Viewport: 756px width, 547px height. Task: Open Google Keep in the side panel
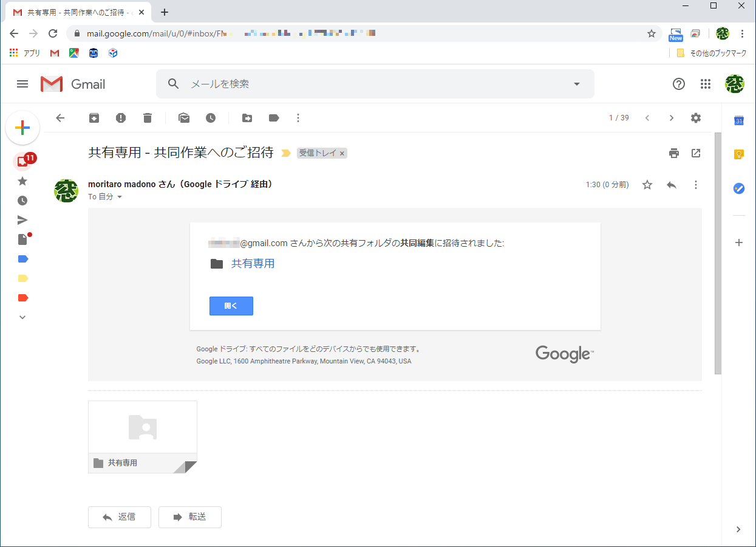click(x=738, y=154)
